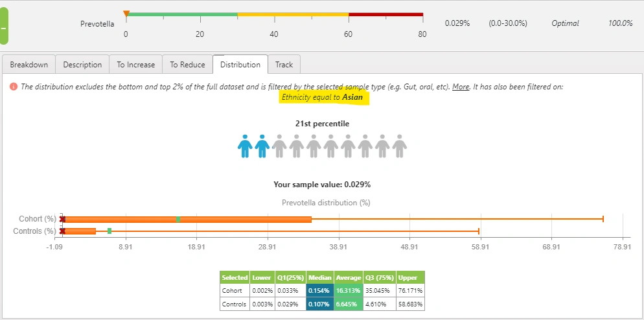644x320 pixels.
Task: Click the last gray person icon
Action: [399, 146]
